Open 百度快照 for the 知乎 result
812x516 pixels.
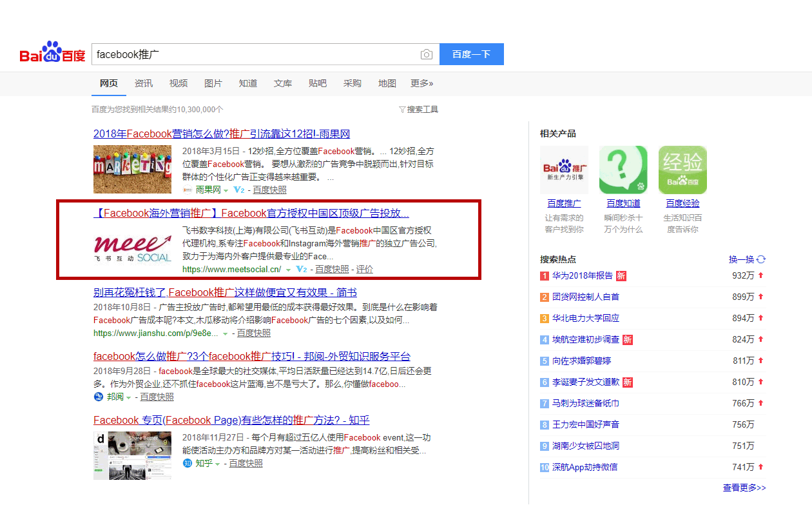(x=246, y=463)
